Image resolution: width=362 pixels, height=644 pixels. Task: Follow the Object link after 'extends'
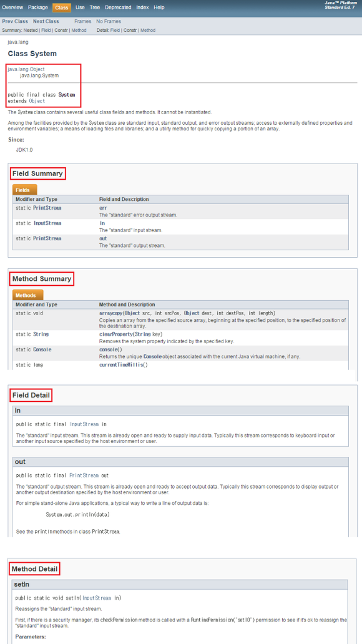pyautogui.click(x=37, y=100)
